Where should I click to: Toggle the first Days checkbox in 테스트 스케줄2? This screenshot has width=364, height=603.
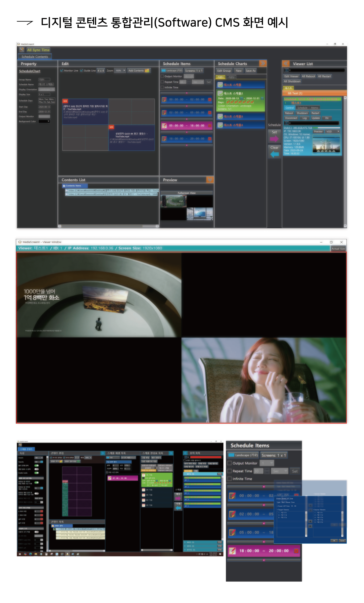click(x=228, y=102)
